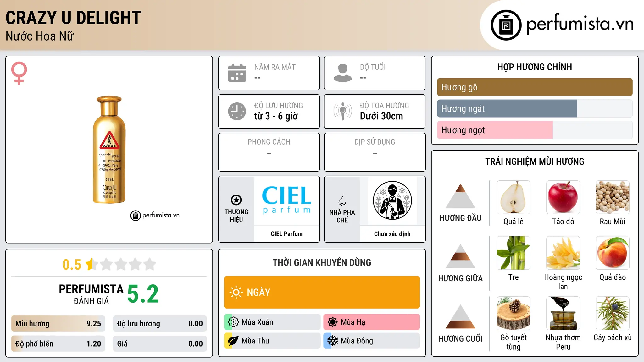Click the star badge brand icon
Screen dimensions: 644x362
tap(236, 200)
